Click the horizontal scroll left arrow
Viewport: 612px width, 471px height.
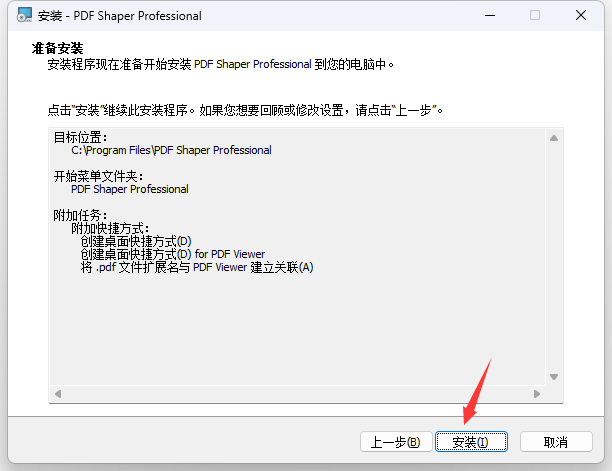[x=58, y=394]
